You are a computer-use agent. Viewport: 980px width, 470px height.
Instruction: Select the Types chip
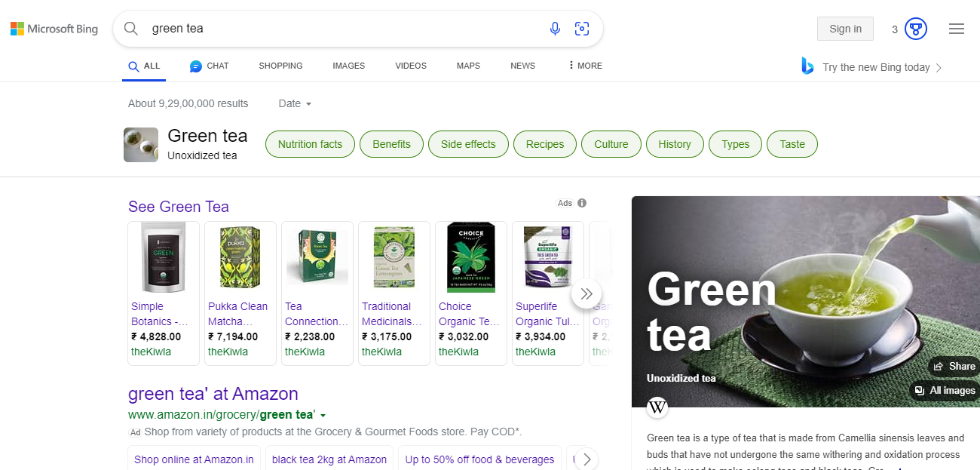(x=735, y=144)
